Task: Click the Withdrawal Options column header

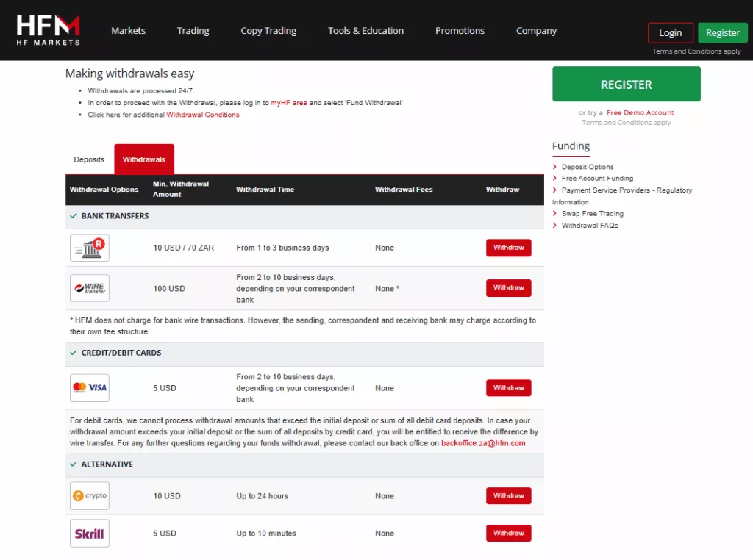Action: point(104,189)
